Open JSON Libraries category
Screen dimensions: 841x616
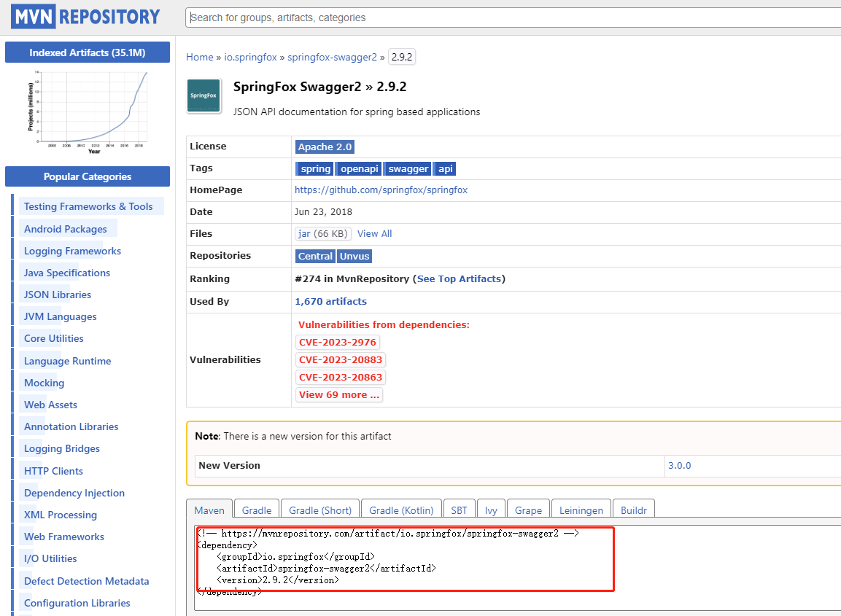point(58,295)
